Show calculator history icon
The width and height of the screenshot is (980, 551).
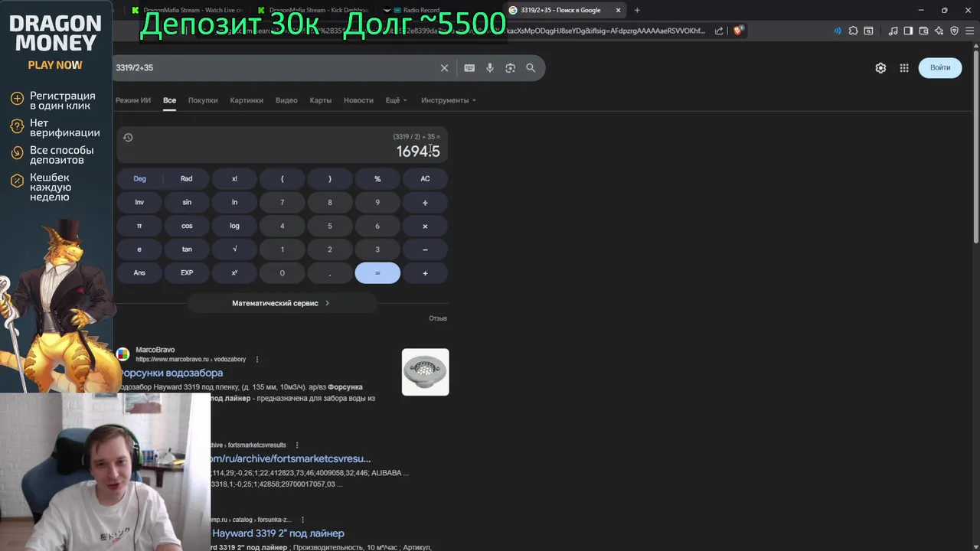tap(128, 138)
